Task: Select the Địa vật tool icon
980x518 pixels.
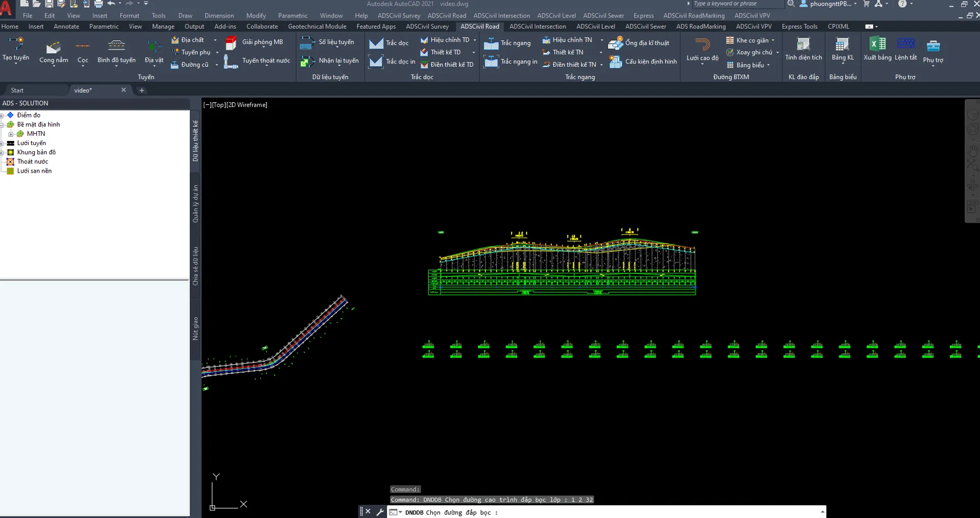Action: [154, 47]
